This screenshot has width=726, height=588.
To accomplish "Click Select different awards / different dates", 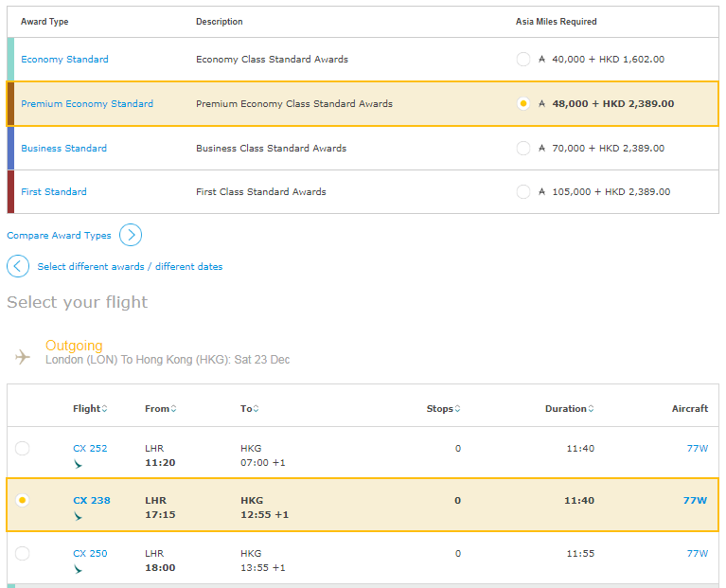I will 130,267.
